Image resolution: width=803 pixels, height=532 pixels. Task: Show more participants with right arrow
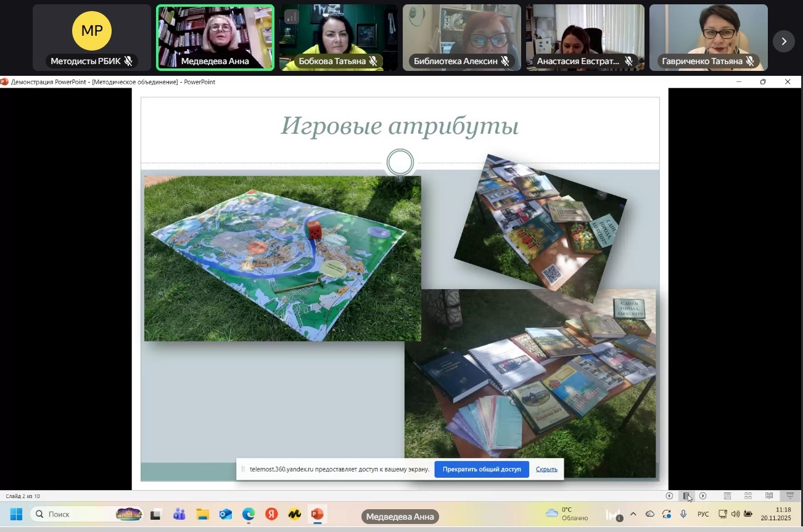[x=784, y=41]
